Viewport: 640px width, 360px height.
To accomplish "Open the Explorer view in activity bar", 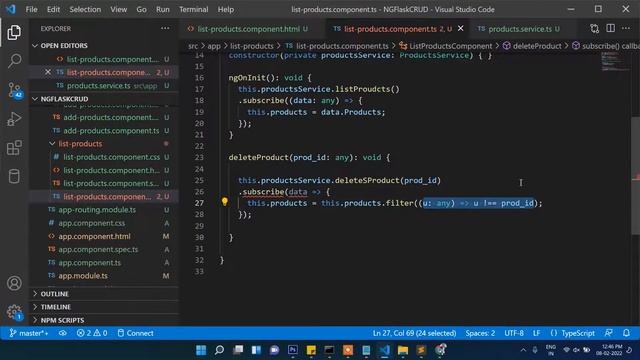I will [x=14, y=32].
